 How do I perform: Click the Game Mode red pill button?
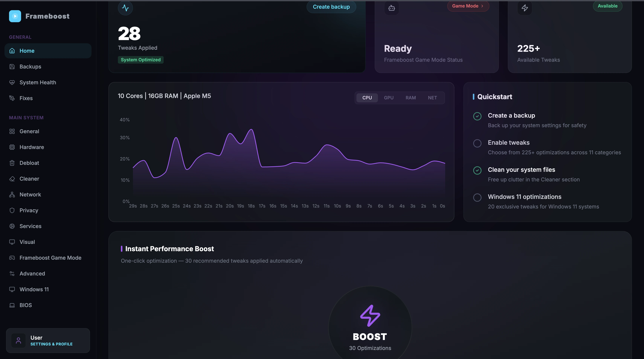click(468, 6)
